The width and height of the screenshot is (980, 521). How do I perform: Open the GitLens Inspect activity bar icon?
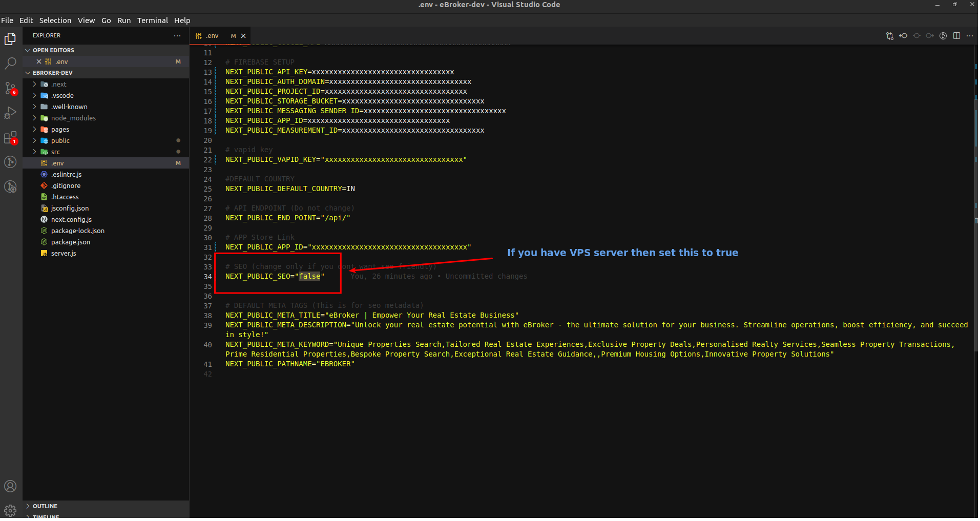10,186
